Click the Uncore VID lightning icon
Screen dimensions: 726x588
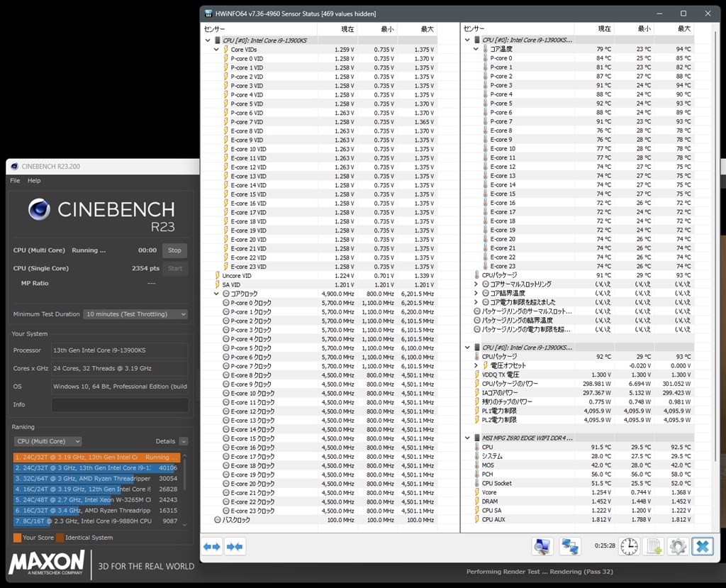[217, 276]
